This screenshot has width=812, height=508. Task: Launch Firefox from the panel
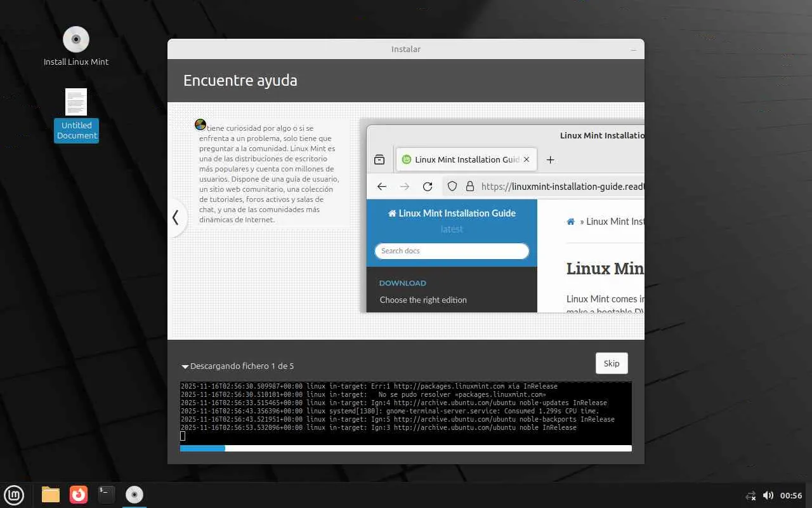(x=79, y=495)
